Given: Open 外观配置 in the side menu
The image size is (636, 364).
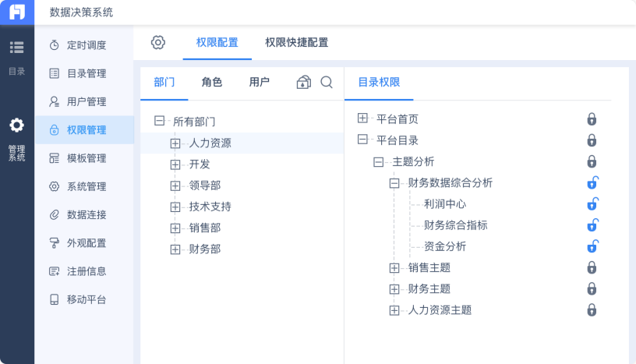Looking at the screenshot, I should tap(86, 242).
